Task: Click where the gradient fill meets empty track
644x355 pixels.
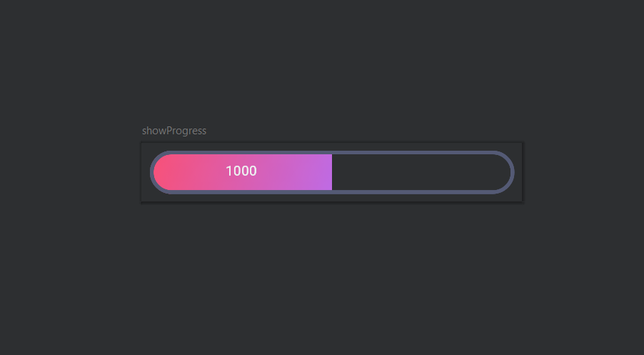Action: [x=332, y=172]
